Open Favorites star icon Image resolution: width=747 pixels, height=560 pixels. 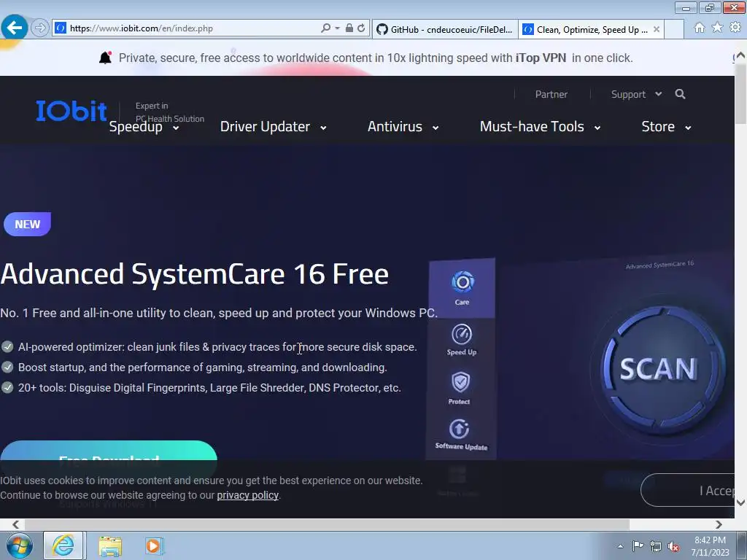pos(717,28)
